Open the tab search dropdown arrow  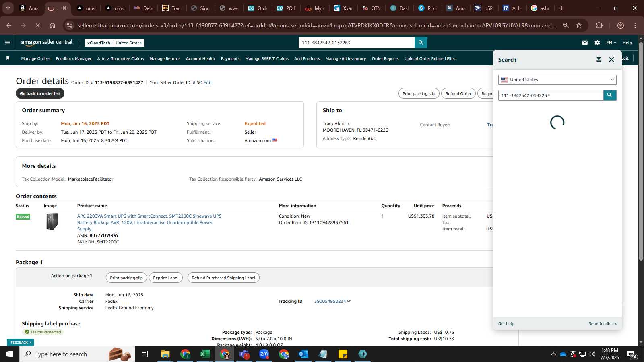pyautogui.click(x=8, y=8)
